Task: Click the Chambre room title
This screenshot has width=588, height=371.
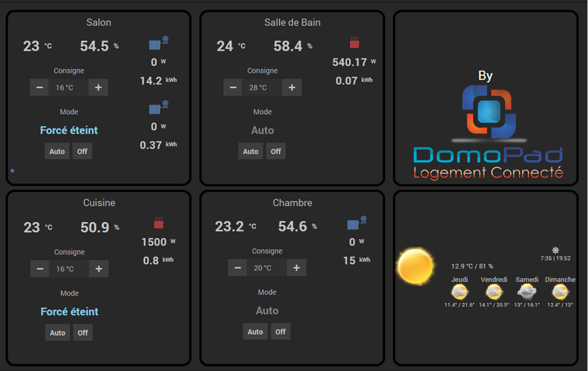Action: click(292, 202)
